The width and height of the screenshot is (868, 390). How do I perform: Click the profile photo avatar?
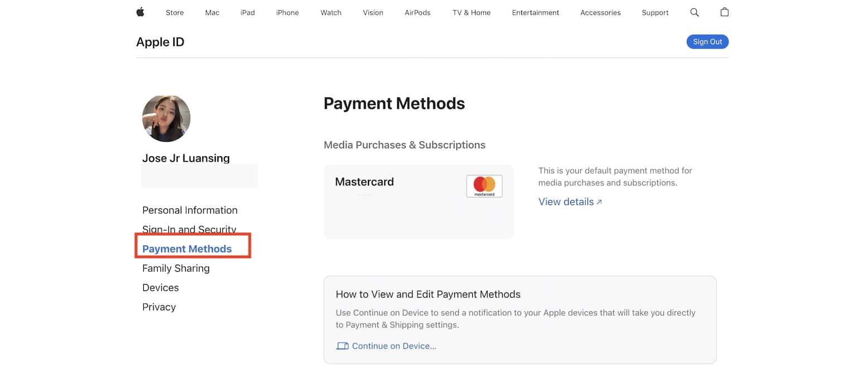click(166, 118)
